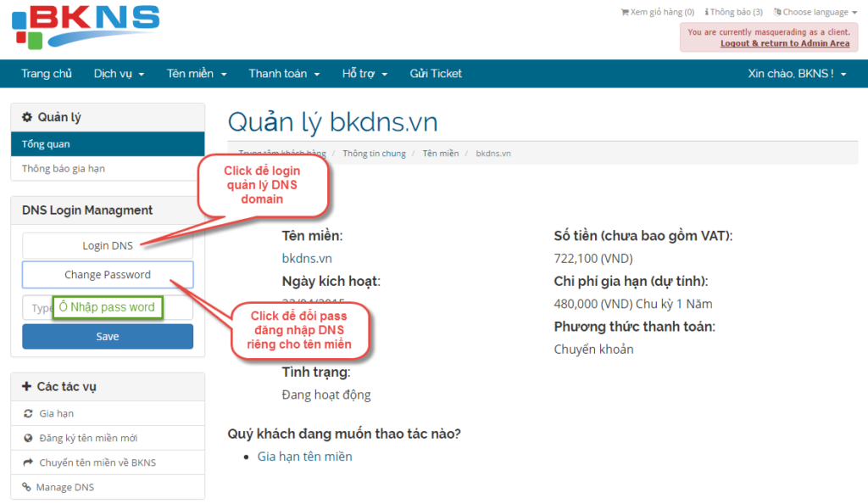Viewport: 868px width, 504px height.
Task: Expand the Hỗ trợ menu
Action: (x=364, y=74)
